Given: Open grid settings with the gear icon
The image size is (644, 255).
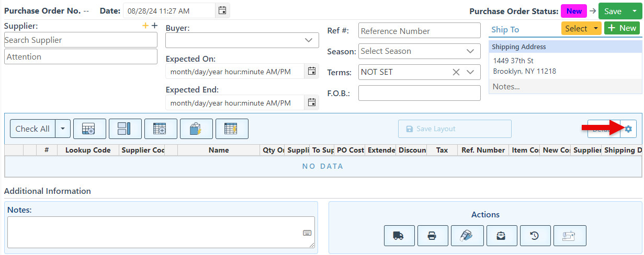Looking at the screenshot, I should pyautogui.click(x=628, y=129).
